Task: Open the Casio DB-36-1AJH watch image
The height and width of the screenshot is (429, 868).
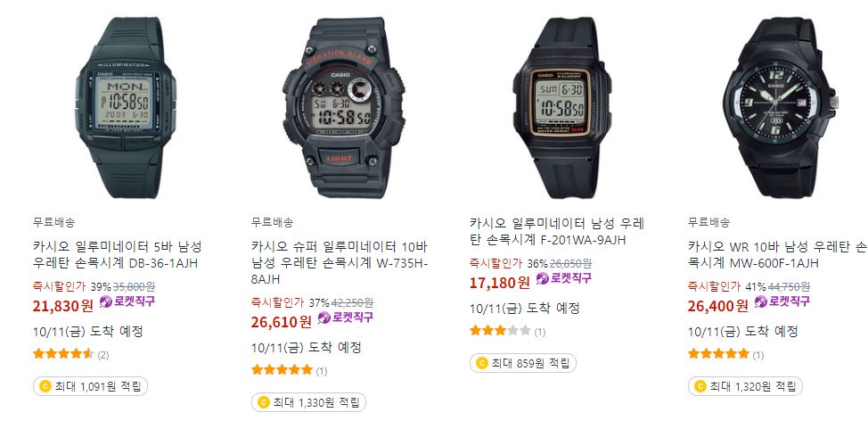Action: click(126, 108)
